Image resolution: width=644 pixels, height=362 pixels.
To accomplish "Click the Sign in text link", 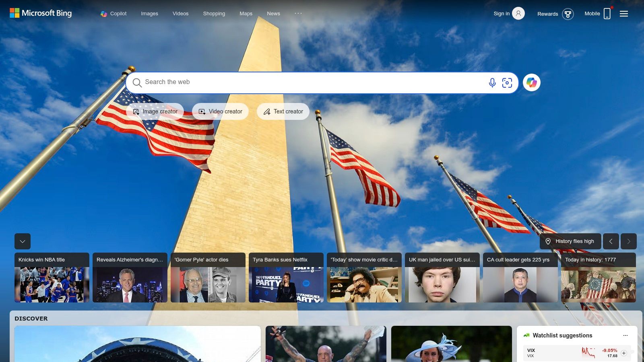I will [x=502, y=14].
